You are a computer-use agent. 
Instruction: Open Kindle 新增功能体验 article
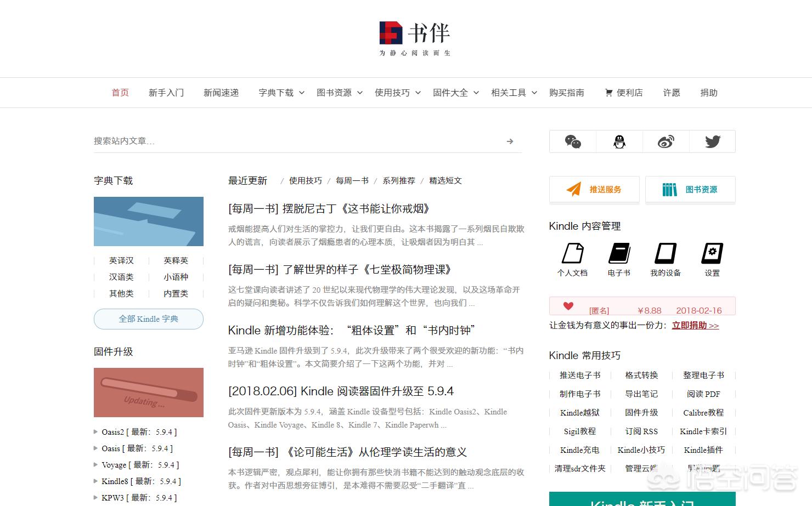351,331
